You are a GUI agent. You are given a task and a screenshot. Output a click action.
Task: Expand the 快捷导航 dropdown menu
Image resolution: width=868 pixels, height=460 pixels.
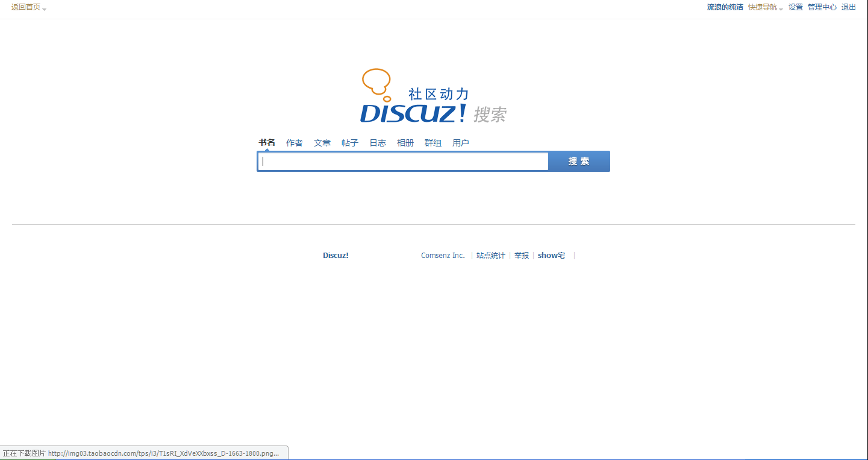pyautogui.click(x=766, y=7)
